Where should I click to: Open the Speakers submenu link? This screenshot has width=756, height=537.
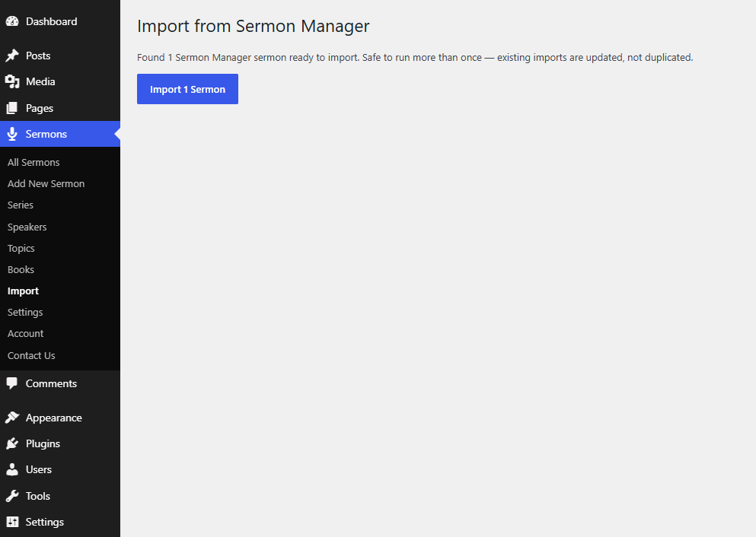(27, 227)
